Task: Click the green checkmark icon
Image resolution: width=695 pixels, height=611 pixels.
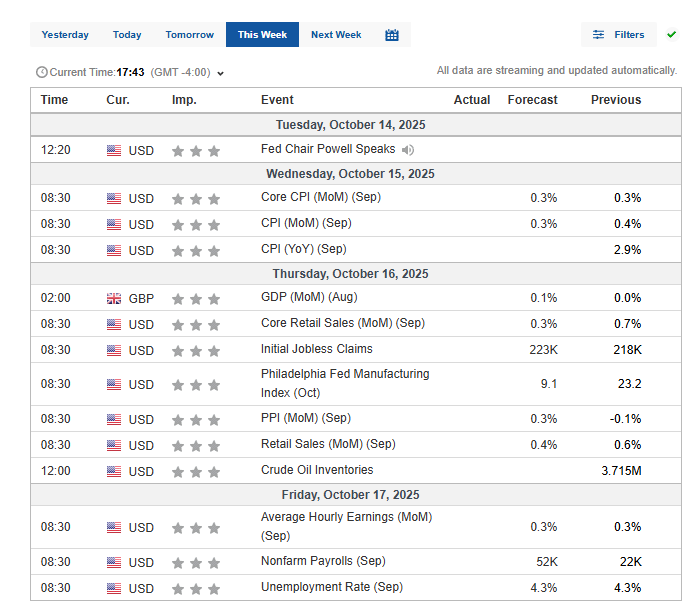Action: 672,34
